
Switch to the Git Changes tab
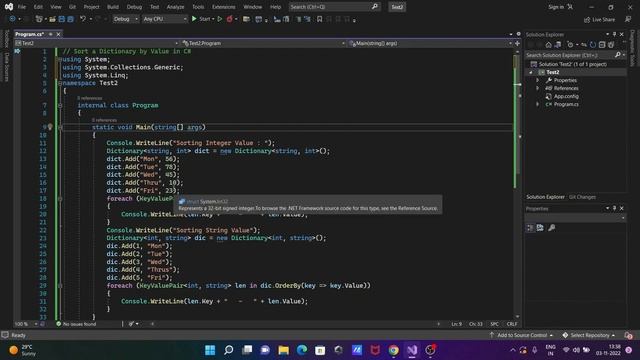click(582, 197)
